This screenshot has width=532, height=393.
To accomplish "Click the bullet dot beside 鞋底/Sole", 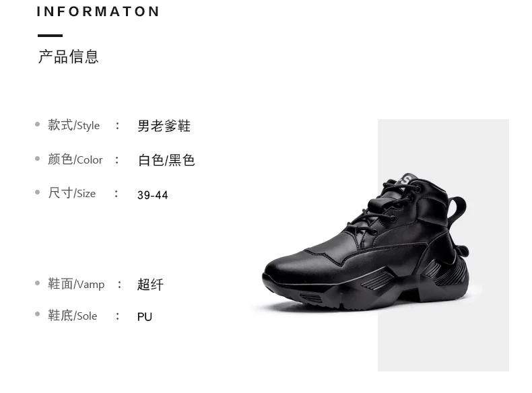I will tap(37, 314).
